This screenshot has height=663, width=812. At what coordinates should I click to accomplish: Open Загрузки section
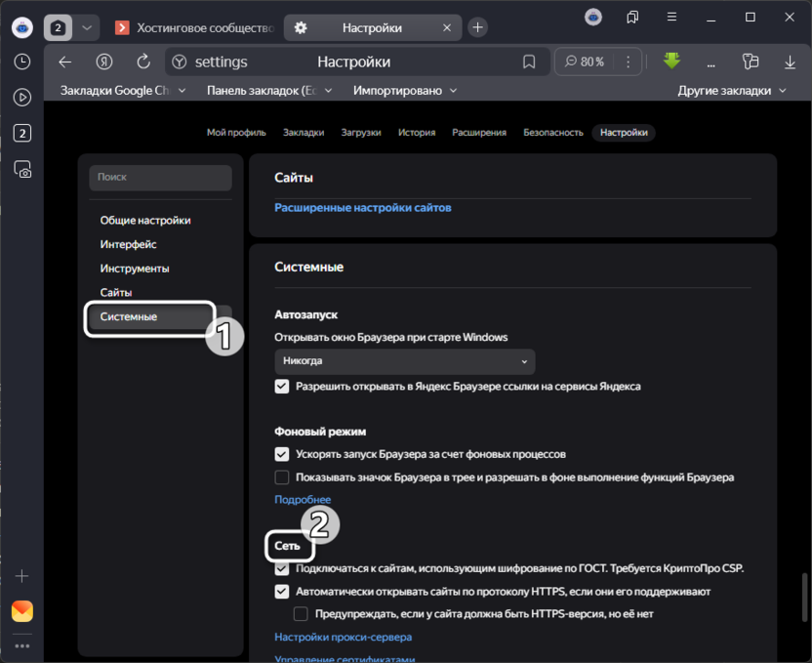tap(361, 133)
